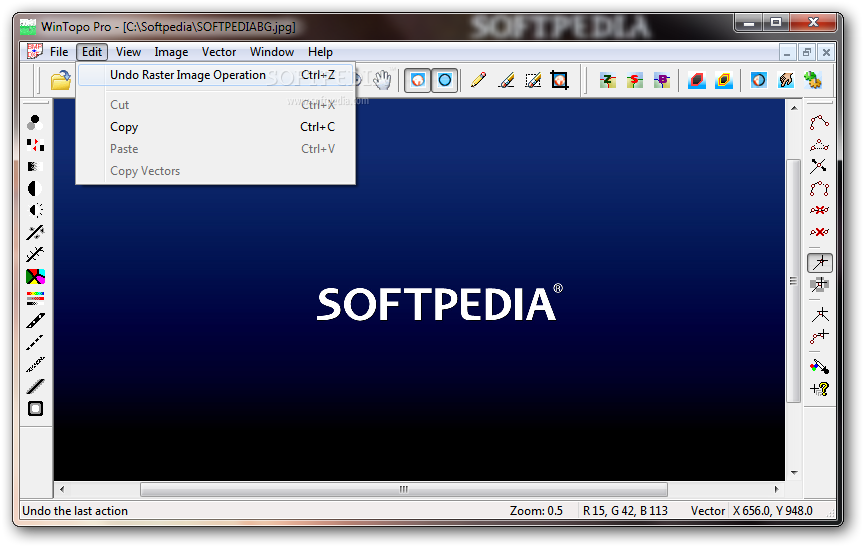This screenshot has width=864, height=547.
Task: Select the move node arrows tool
Action: [x=819, y=166]
